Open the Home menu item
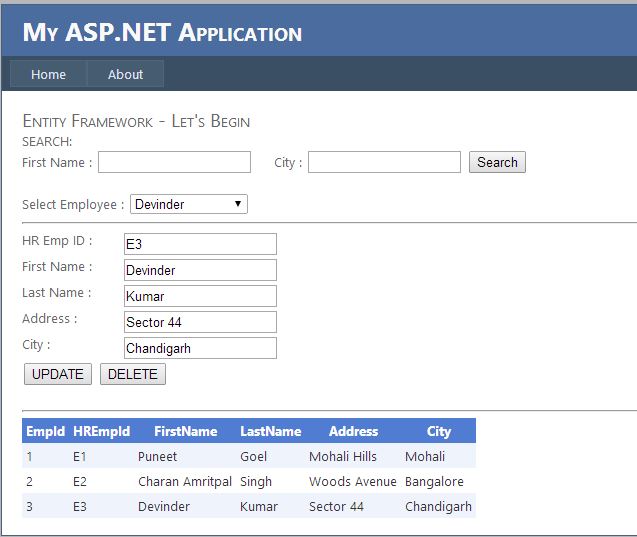 [x=48, y=74]
